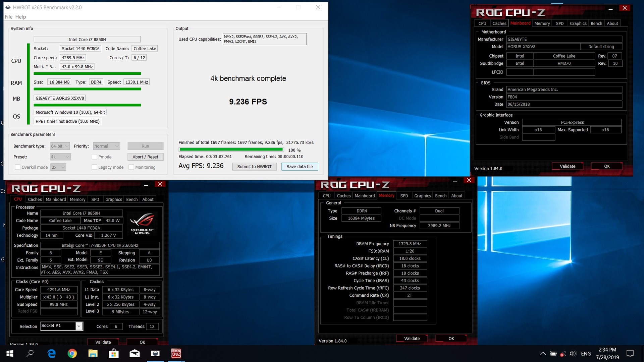
Task: Open Benchmark type 64-bit dropdown
Action: (x=60, y=146)
